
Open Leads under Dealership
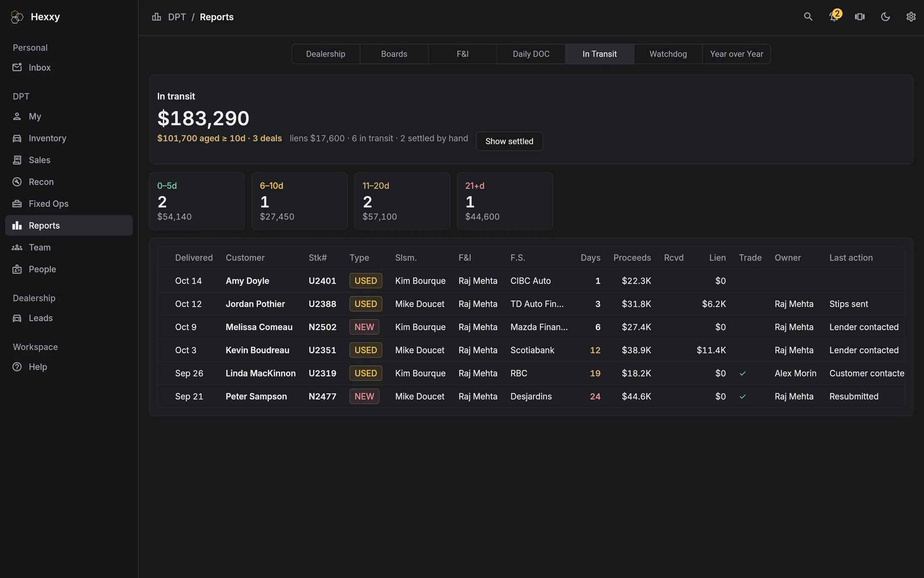click(x=69, y=318)
